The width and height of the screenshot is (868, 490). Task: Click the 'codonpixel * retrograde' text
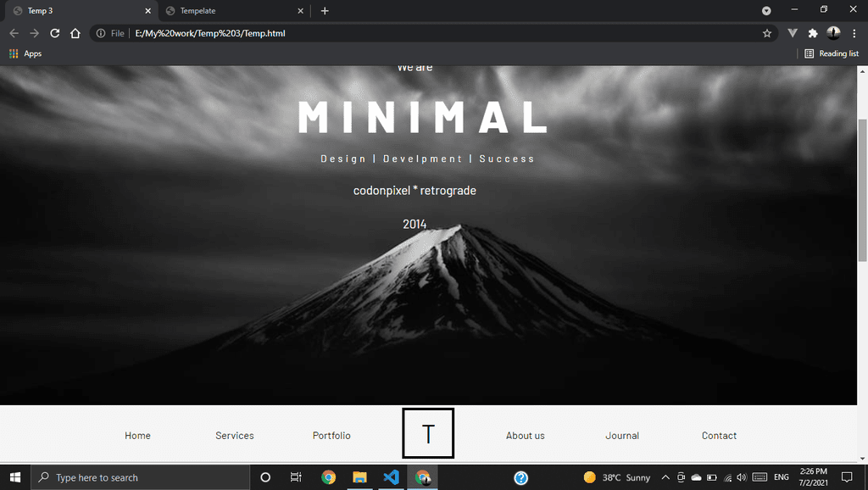(415, 191)
